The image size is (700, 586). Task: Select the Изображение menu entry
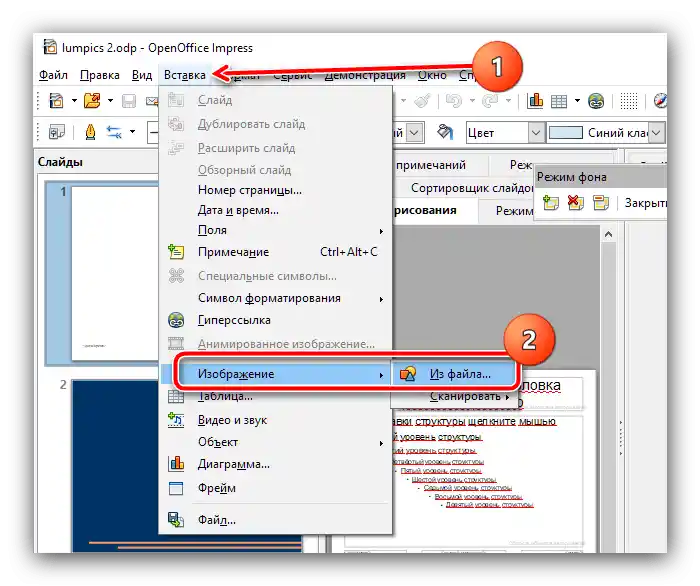[x=274, y=374]
